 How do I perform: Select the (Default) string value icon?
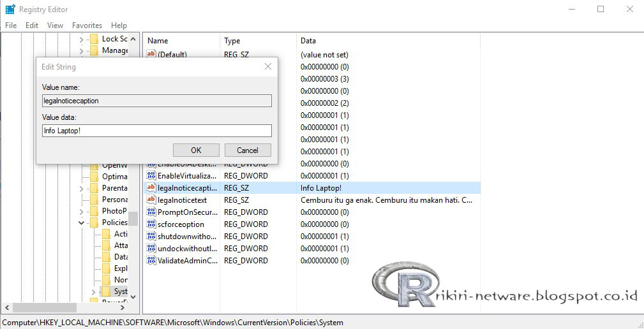coord(151,54)
